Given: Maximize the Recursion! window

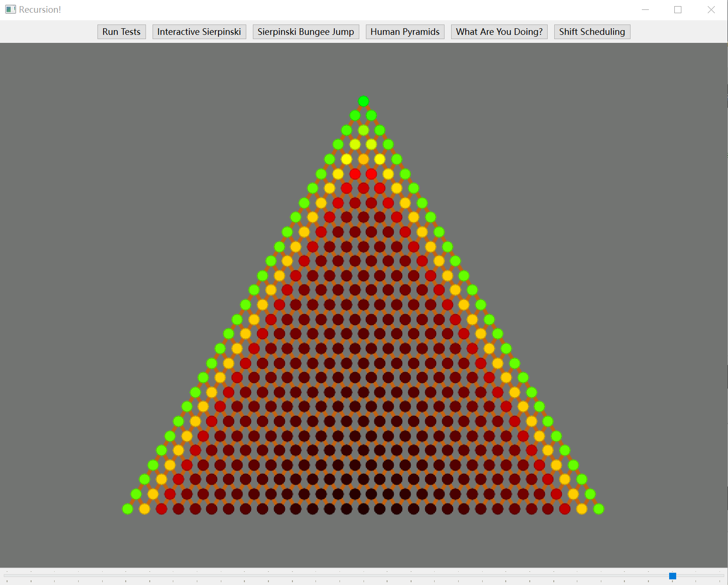Looking at the screenshot, I should coord(678,9).
